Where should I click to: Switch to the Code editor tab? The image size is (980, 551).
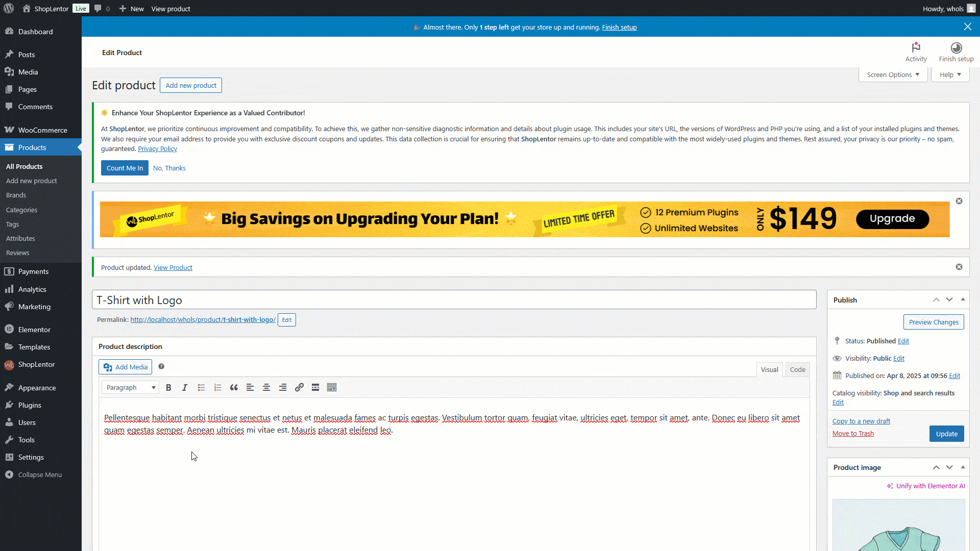797,370
